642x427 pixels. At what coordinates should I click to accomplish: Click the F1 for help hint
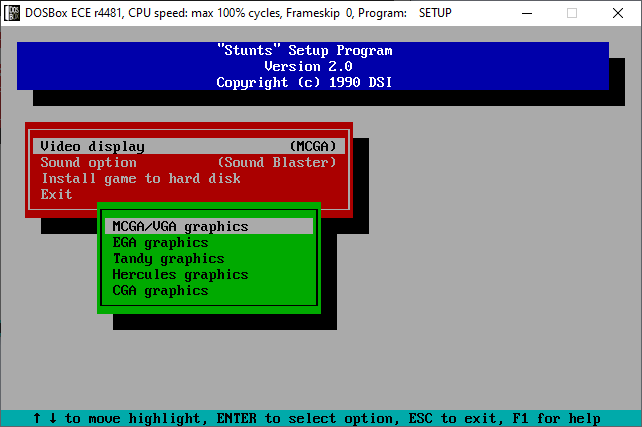556,418
